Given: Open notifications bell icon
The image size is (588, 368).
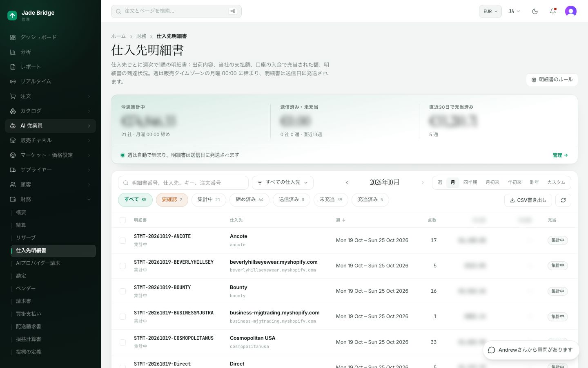Looking at the screenshot, I should click(x=553, y=11).
